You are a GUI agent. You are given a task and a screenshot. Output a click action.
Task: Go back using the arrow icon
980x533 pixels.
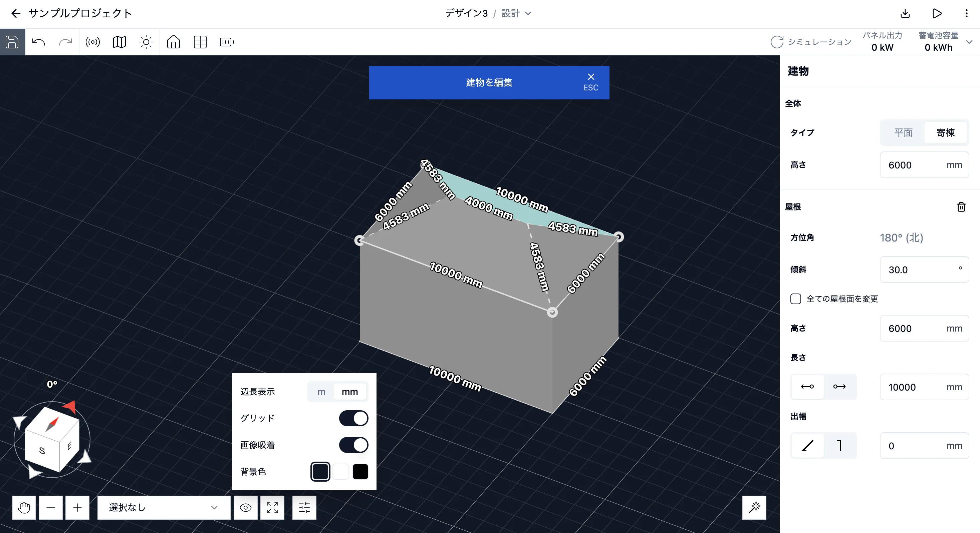point(16,14)
